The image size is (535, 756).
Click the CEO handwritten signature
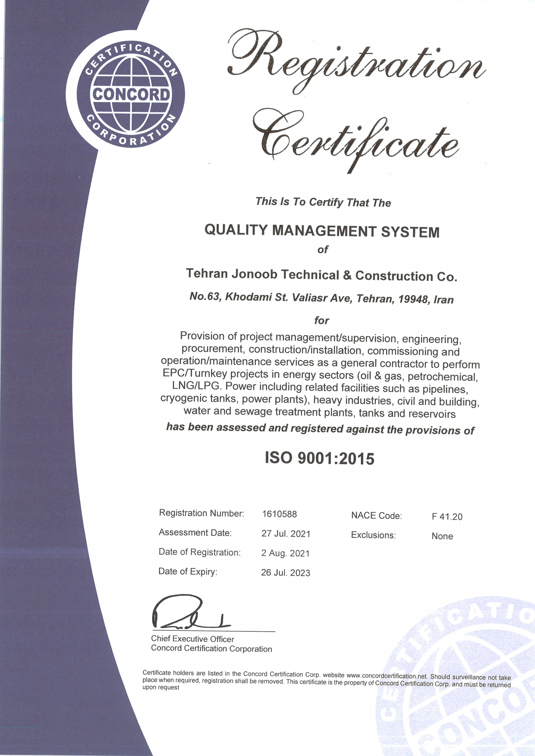pyautogui.click(x=191, y=612)
